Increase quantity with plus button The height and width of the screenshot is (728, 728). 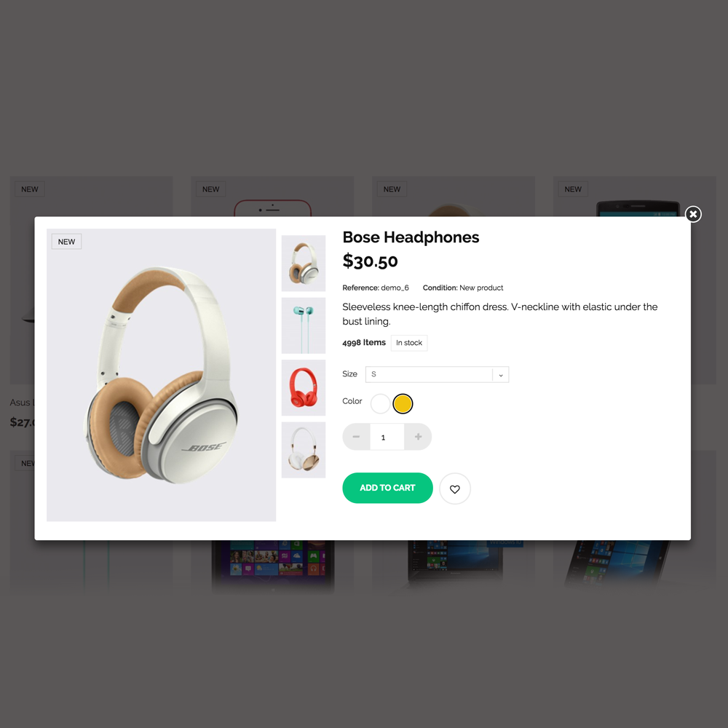418,436
